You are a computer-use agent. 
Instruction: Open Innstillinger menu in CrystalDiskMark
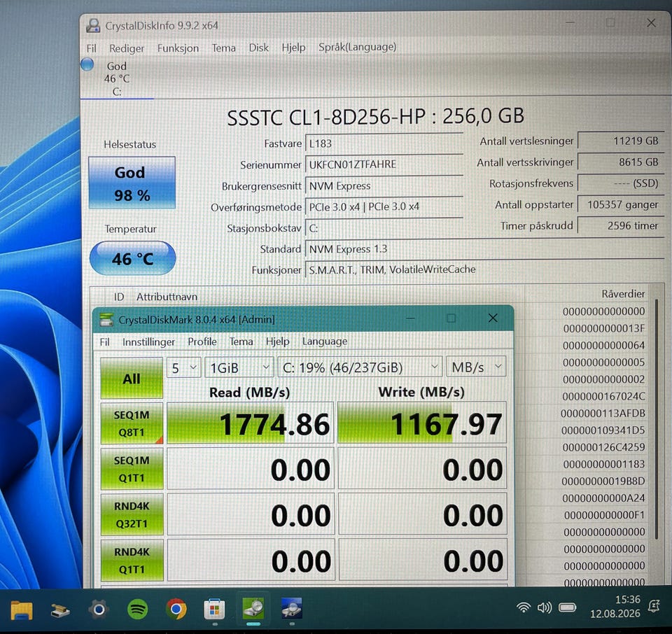148,342
